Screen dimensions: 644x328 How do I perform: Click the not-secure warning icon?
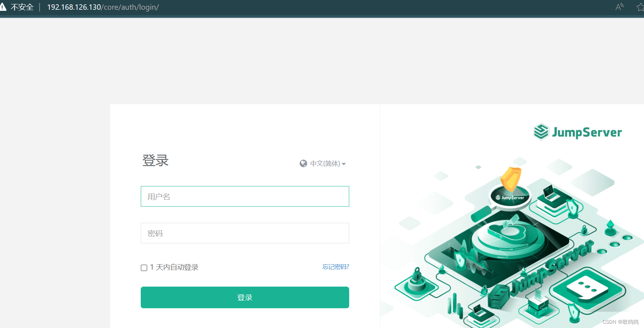(3, 7)
